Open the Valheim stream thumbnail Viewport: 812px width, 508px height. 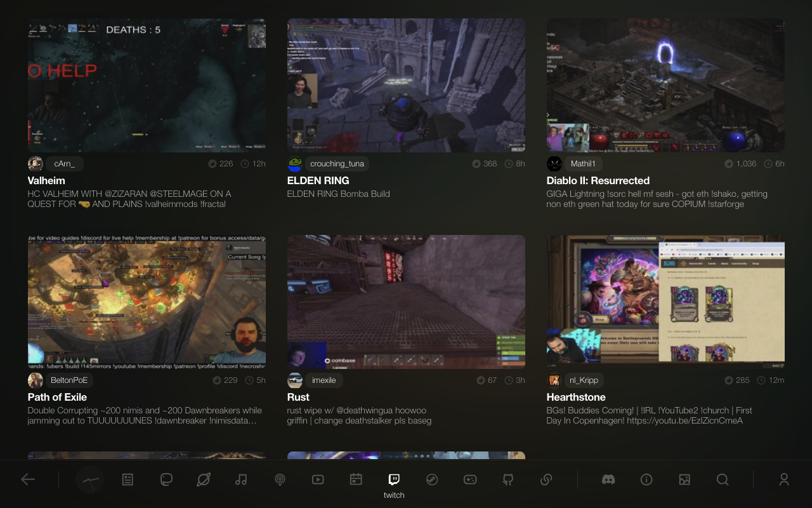coord(147,85)
